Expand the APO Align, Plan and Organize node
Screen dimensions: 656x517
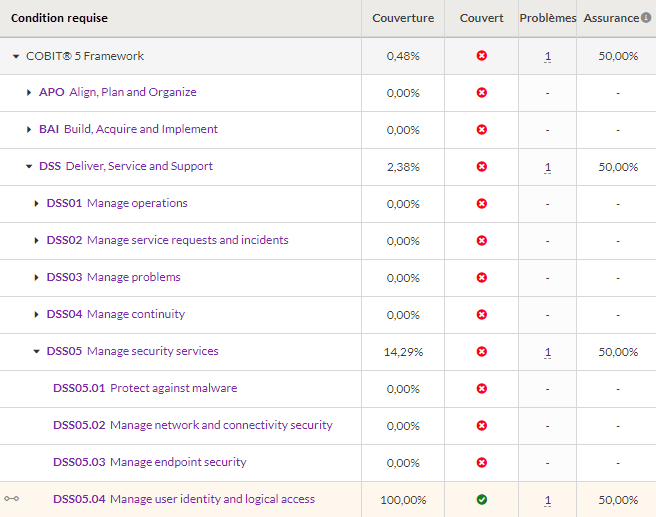coord(28,92)
